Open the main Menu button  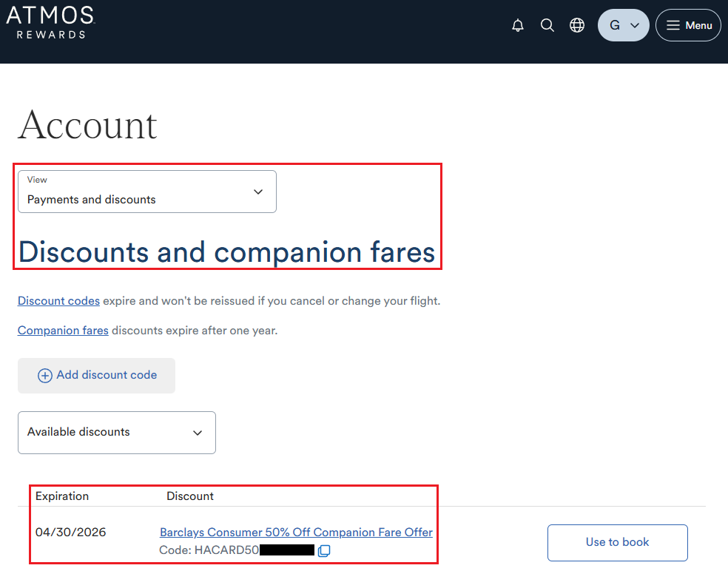[x=688, y=25]
